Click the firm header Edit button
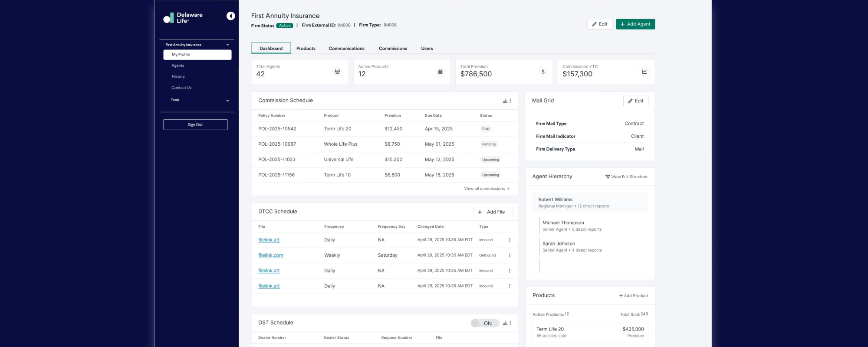 pyautogui.click(x=600, y=24)
